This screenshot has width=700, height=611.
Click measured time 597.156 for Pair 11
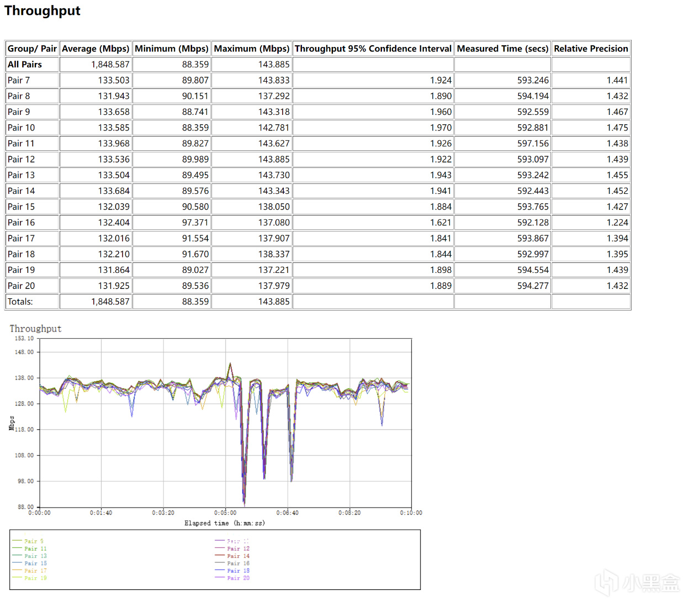533,144
